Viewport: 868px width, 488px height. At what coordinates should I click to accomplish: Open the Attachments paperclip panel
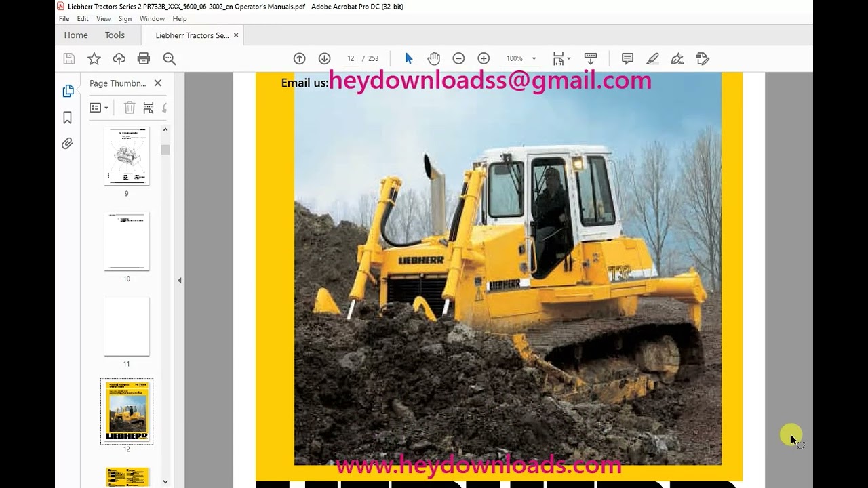point(67,144)
